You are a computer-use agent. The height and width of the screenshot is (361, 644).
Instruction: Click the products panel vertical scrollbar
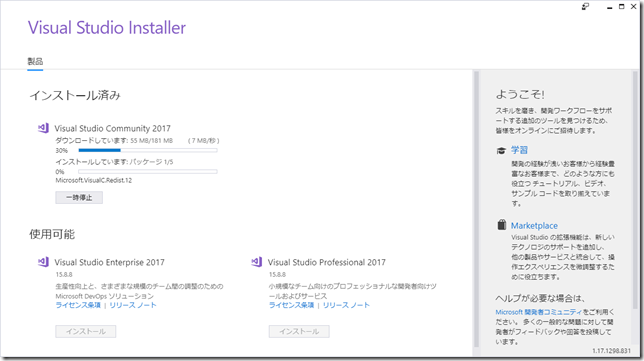coord(476,209)
